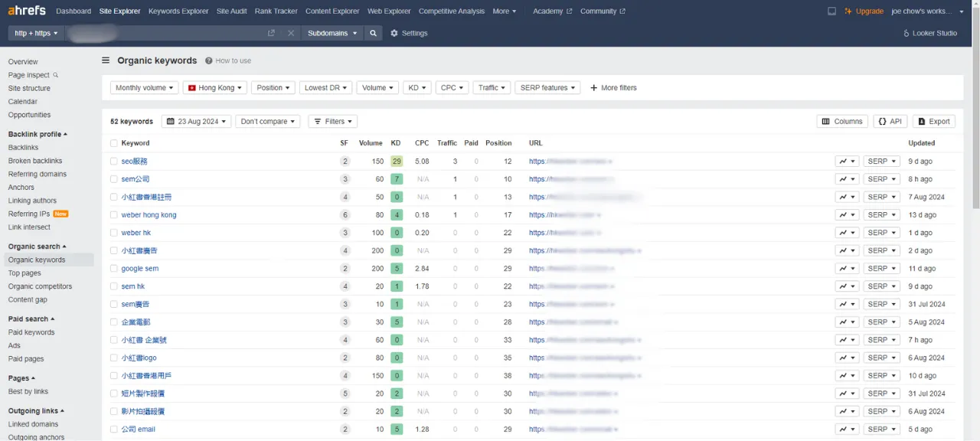Screen dimensions: 980x441
Task: Show trend chart for weber hong kong
Action: coord(847,215)
